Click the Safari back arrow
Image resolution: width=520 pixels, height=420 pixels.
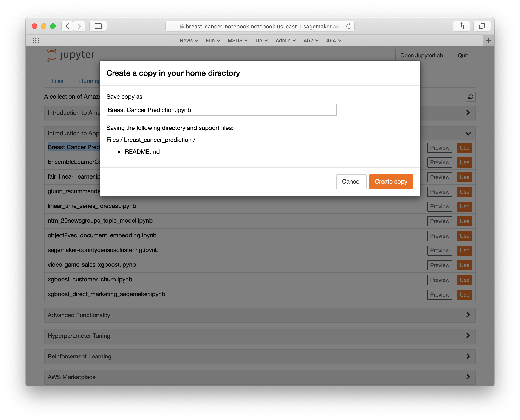[x=68, y=26]
